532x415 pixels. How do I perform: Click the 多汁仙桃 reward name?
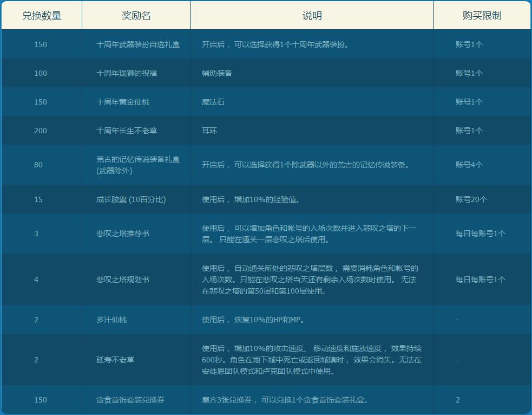coord(111,320)
